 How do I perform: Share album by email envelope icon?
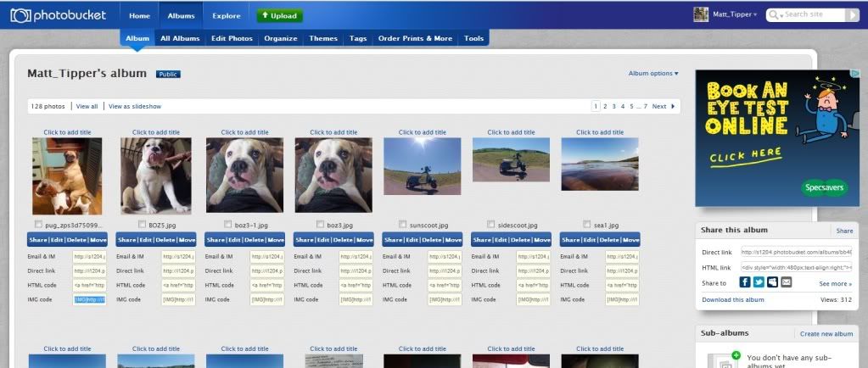click(x=786, y=282)
